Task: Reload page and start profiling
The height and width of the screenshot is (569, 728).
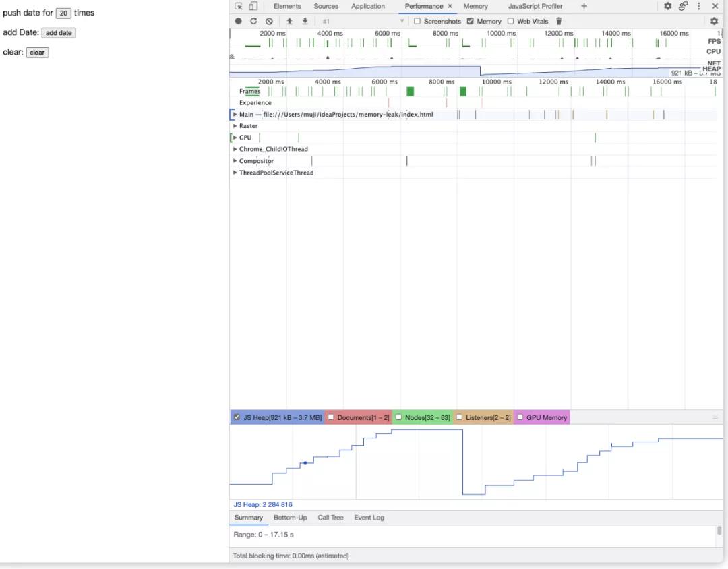Action: (253, 21)
